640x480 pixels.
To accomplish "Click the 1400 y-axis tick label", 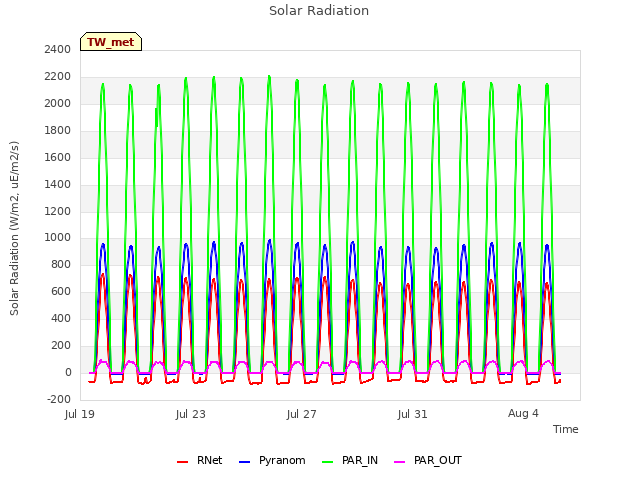I will (58, 184).
